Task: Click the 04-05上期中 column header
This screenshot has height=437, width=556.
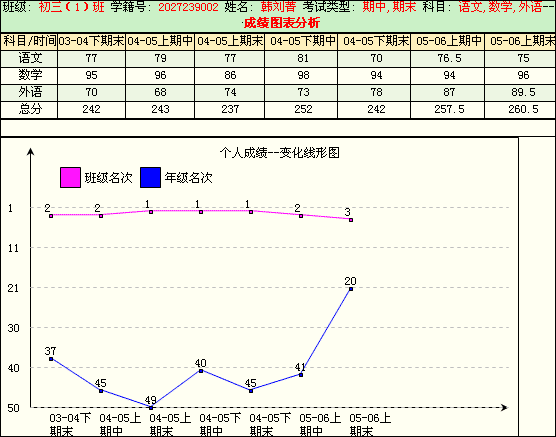Action: 160,41
